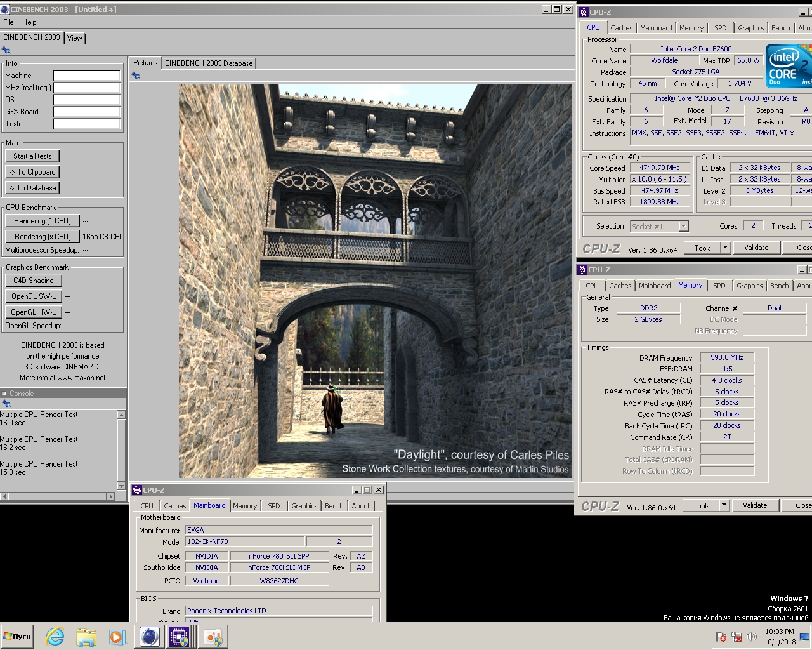
Task: Click the CINEBENCH title bar app icon
Action: click(x=5, y=10)
